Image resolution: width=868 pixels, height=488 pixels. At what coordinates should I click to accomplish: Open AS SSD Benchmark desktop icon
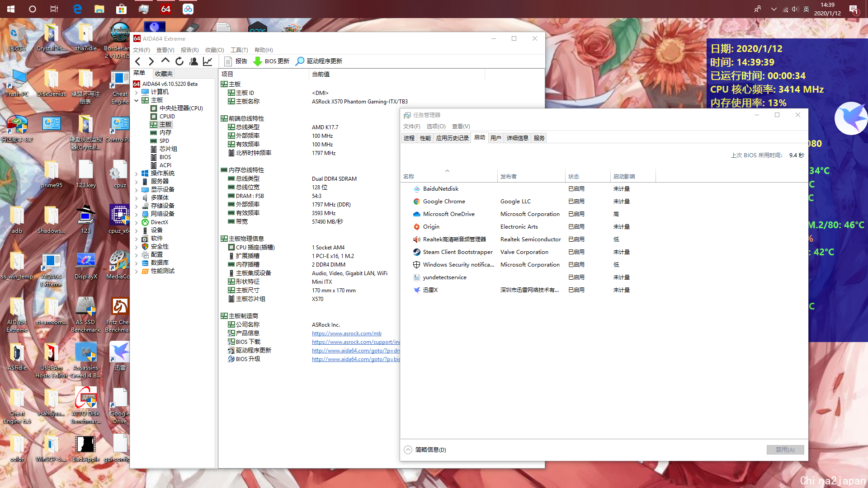[x=85, y=314]
